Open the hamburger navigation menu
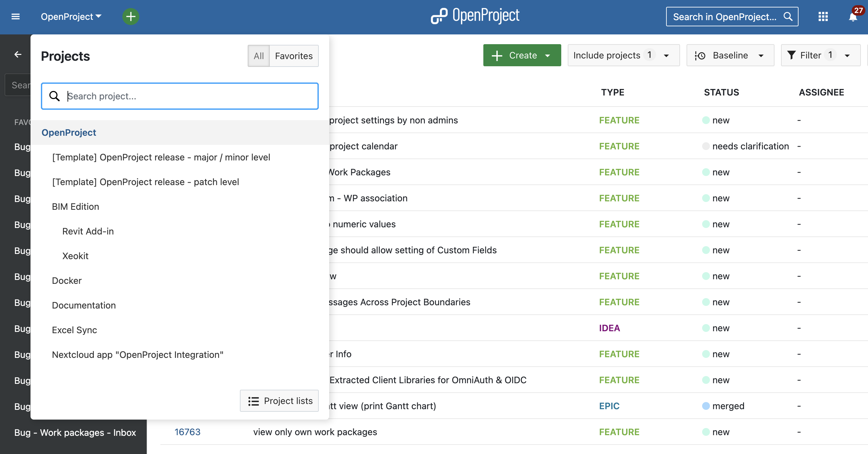The width and height of the screenshot is (868, 454). (x=16, y=17)
